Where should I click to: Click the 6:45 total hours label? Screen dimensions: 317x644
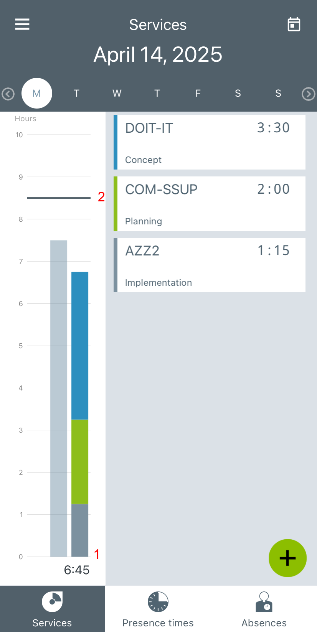77,570
